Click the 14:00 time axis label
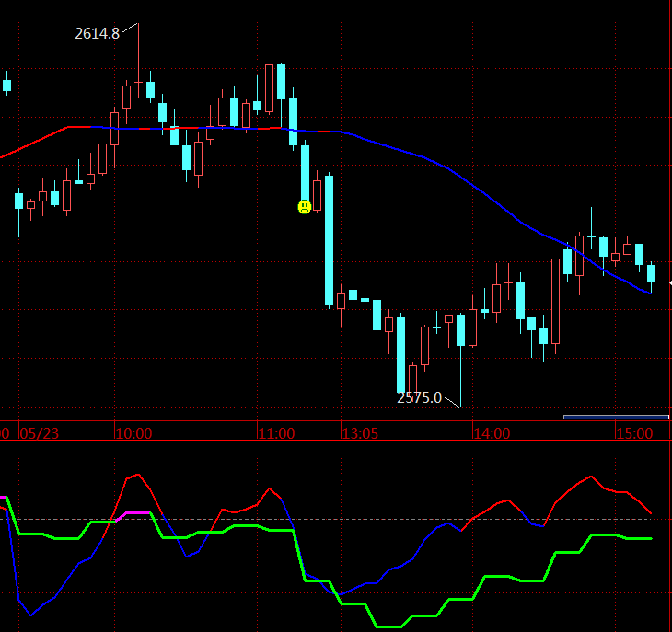 pos(492,433)
